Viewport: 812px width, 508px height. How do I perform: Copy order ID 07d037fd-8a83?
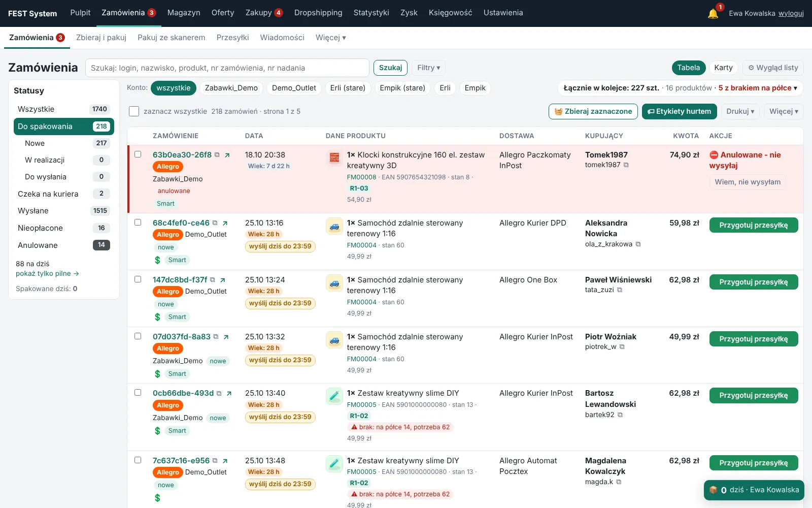point(216,337)
